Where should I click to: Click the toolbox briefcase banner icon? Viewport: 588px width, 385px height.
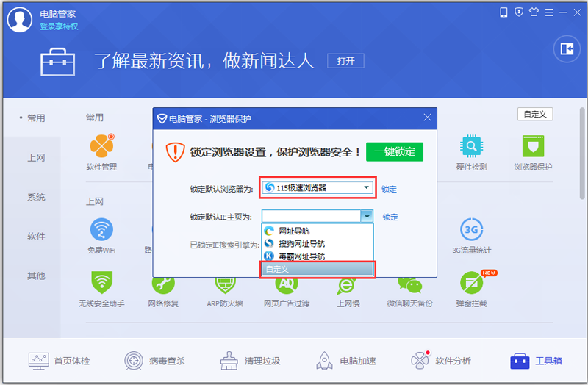(x=58, y=62)
